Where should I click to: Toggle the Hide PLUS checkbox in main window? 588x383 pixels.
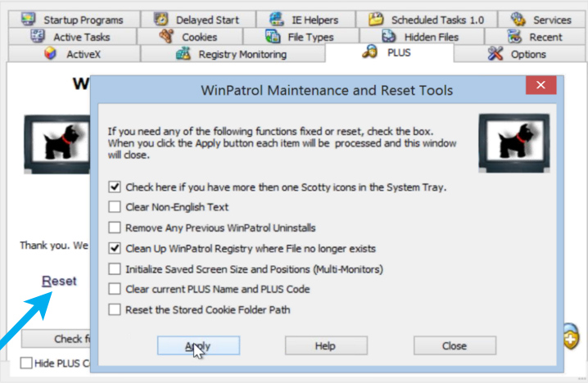pyautogui.click(x=26, y=363)
